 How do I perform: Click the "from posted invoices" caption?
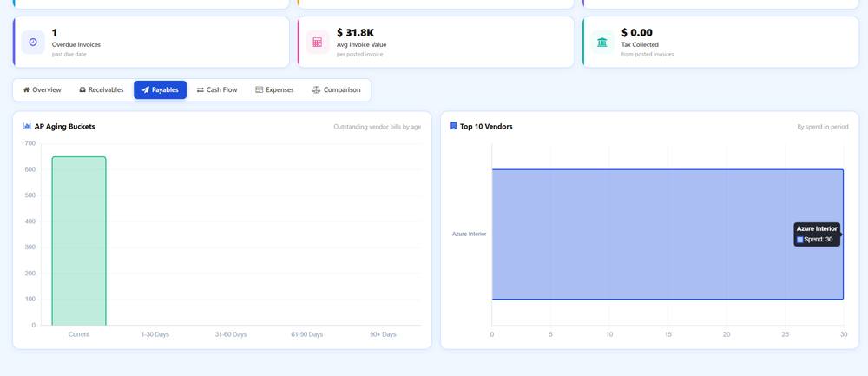[648, 54]
